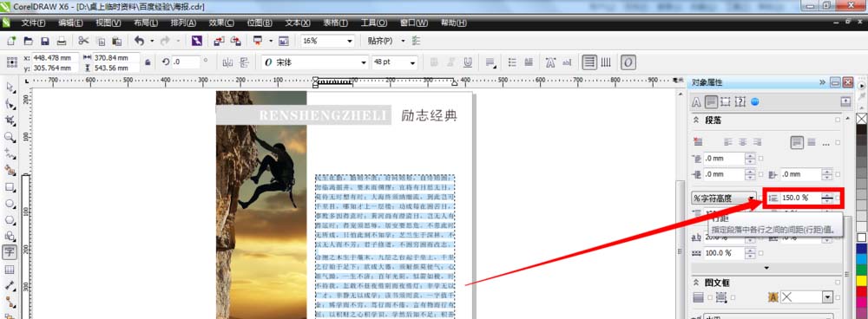Pick the yellow swatch in color palette
Image resolution: width=868 pixels, height=319 pixels.
click(861, 280)
